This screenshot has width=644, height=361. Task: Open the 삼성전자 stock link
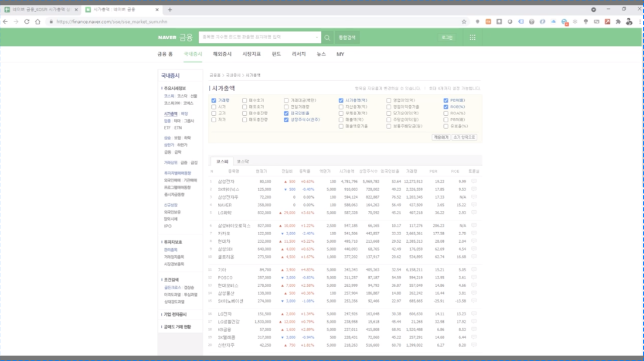point(226,181)
